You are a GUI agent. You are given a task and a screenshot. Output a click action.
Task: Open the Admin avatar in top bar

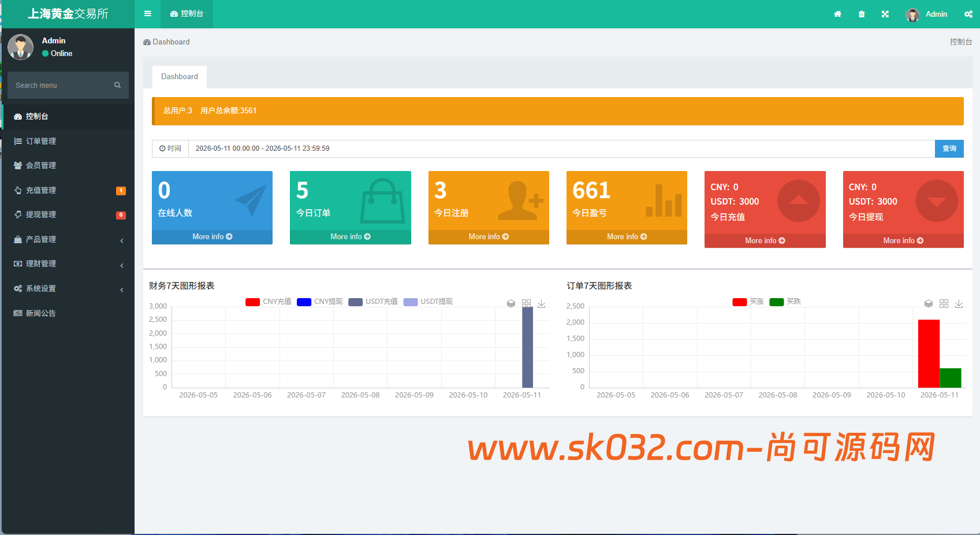[x=912, y=14]
